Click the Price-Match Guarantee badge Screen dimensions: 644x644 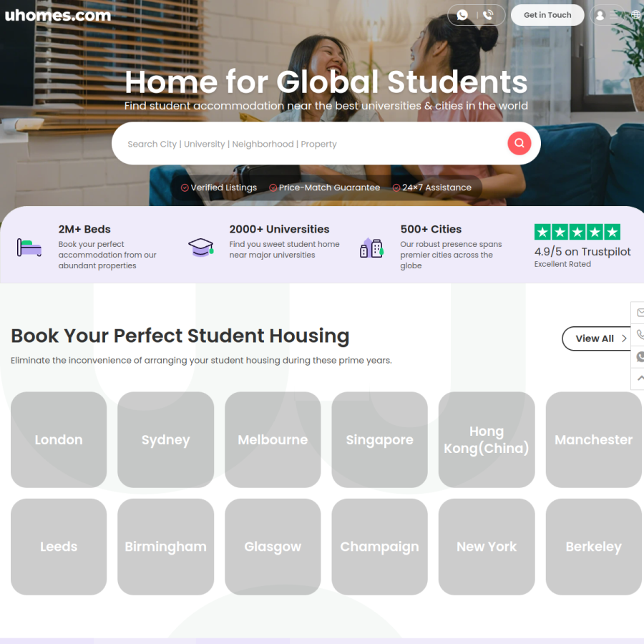coord(324,187)
